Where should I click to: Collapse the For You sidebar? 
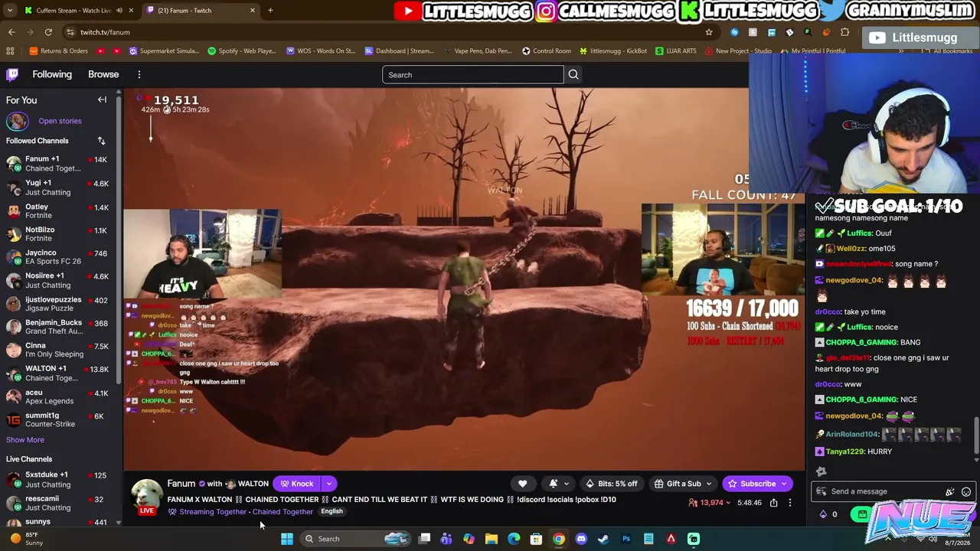(102, 99)
